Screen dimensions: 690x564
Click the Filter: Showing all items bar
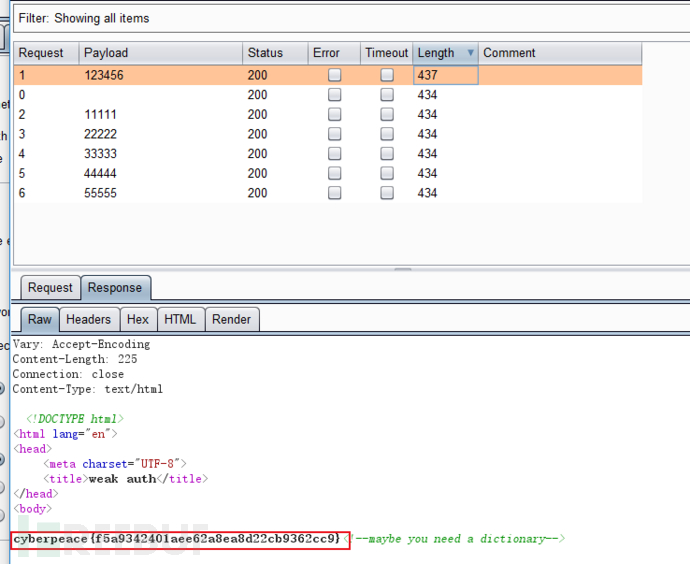(340, 18)
